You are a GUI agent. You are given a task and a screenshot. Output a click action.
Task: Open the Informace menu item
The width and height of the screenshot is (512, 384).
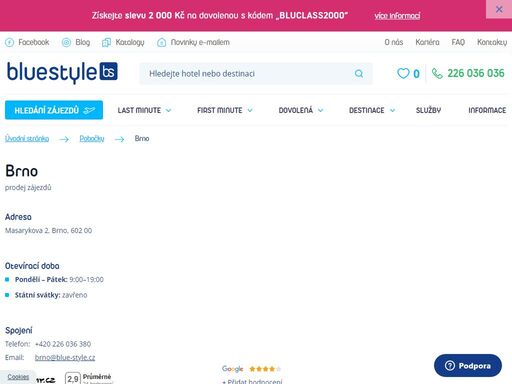(x=487, y=110)
